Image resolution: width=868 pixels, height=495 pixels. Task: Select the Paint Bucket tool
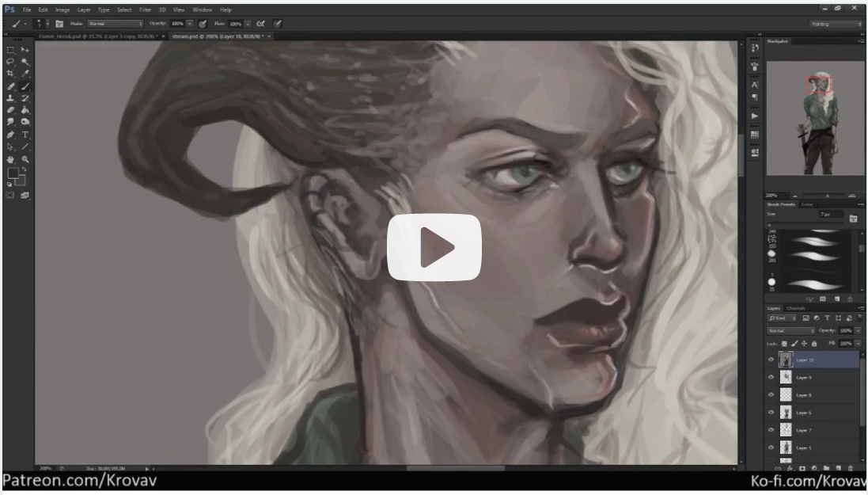click(25, 110)
